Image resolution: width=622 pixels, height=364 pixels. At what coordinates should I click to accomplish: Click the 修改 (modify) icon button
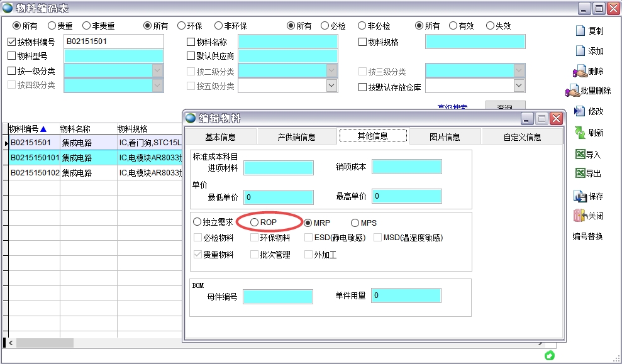pyautogui.click(x=579, y=111)
